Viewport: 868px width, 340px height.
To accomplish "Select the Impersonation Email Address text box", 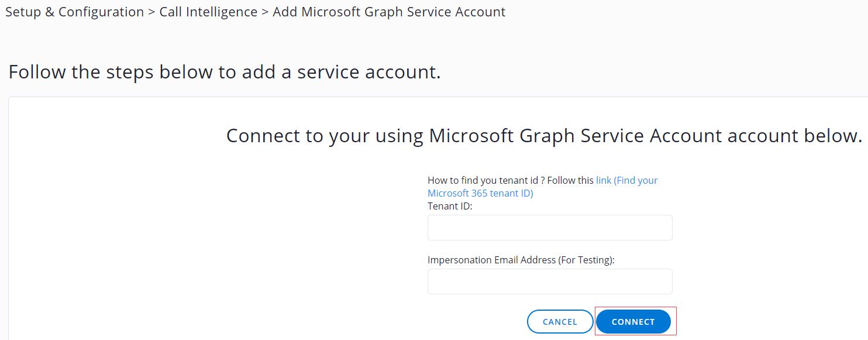I will pos(550,281).
